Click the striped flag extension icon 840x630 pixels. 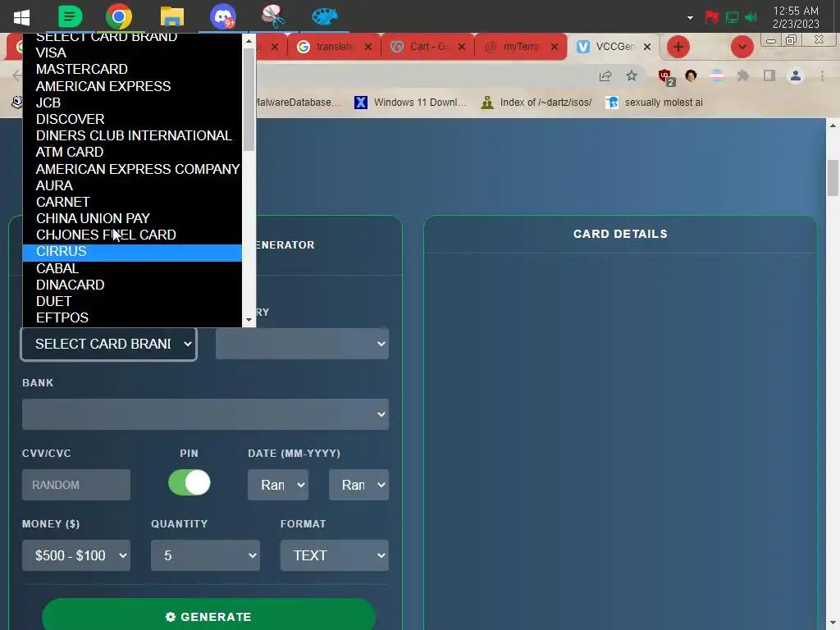coord(717,76)
